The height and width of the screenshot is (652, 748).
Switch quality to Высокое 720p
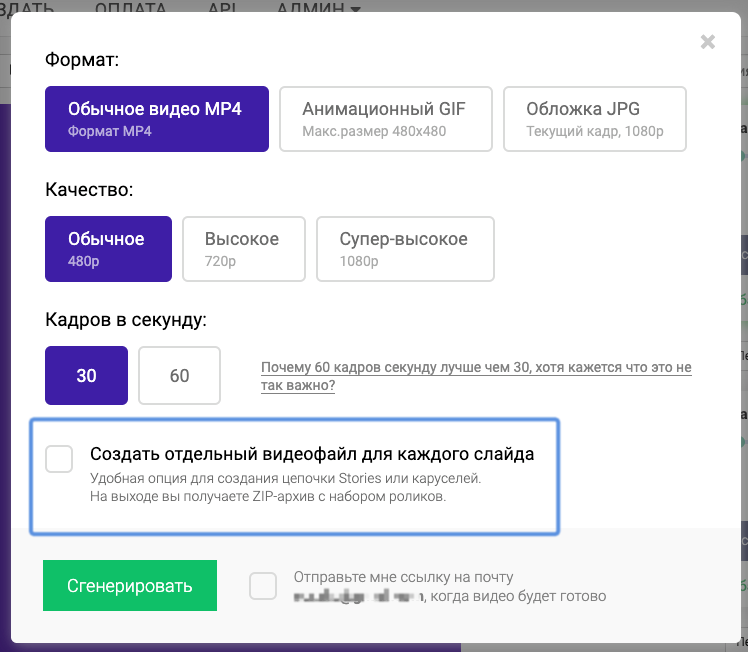[244, 249]
